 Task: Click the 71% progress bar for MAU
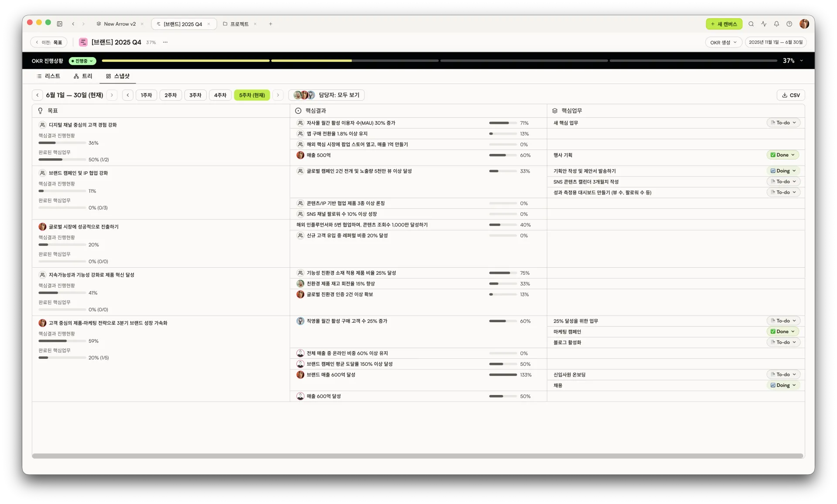[503, 123]
